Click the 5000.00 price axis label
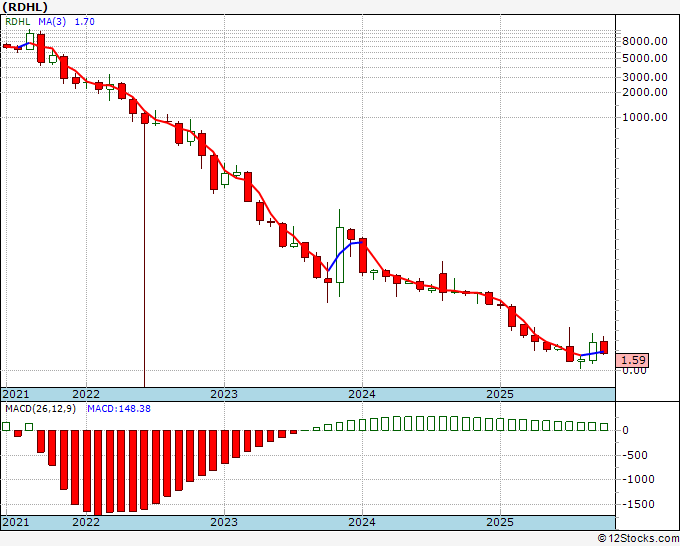This screenshot has width=680, height=546. pos(644,58)
